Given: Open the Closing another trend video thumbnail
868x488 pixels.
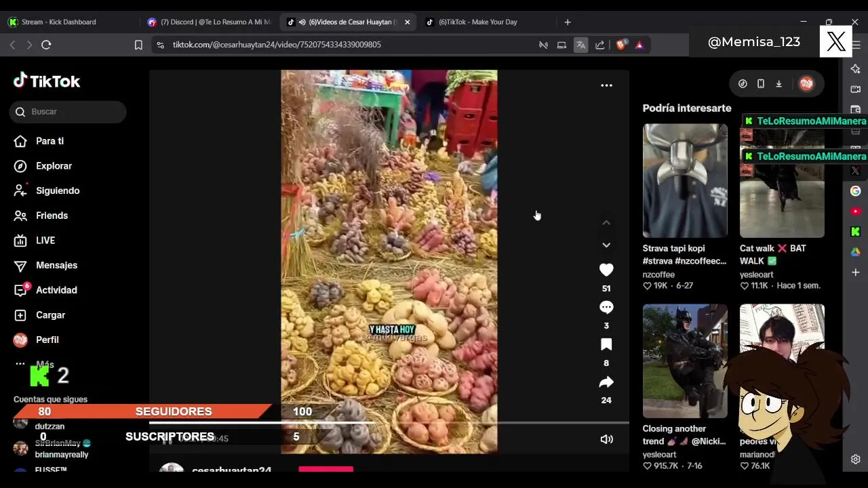Looking at the screenshot, I should (x=685, y=361).
